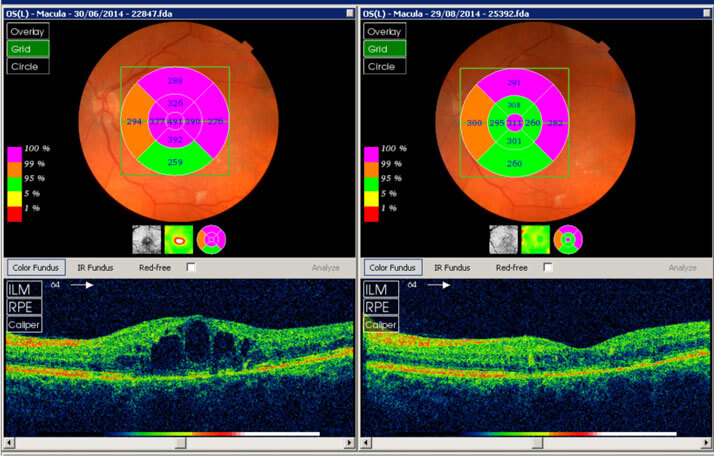Click inferior outer value 259 in left grid
Screen dimensions: 714x456
click(x=175, y=162)
